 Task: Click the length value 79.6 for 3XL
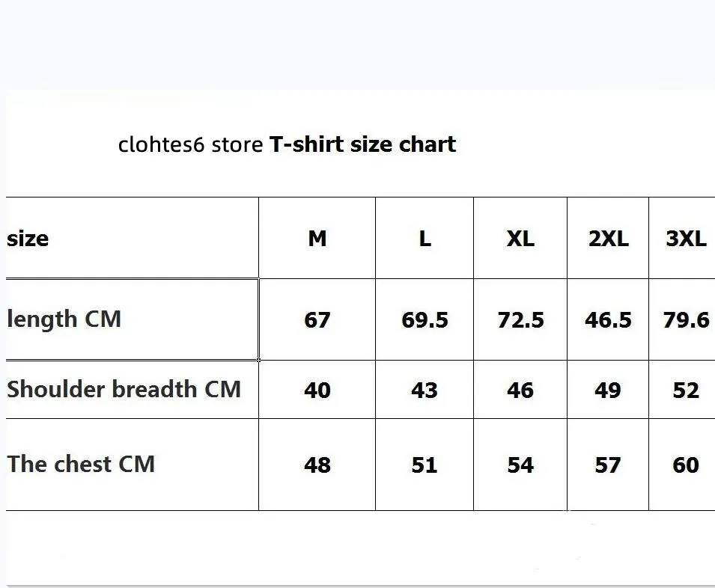[x=686, y=320]
